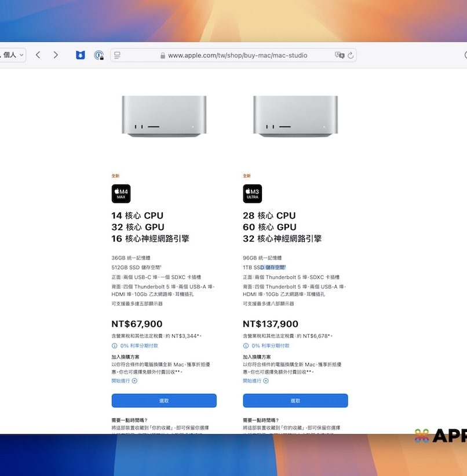Open the password manager extension icon
Image resolution: width=467 pixels, height=476 pixels.
click(x=99, y=55)
